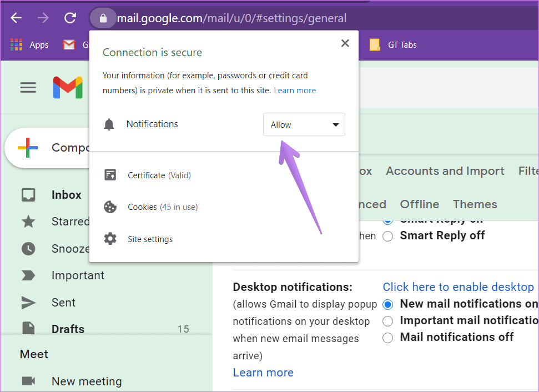Switch to Accounts and Import tab
The image size is (539, 392).
point(445,171)
